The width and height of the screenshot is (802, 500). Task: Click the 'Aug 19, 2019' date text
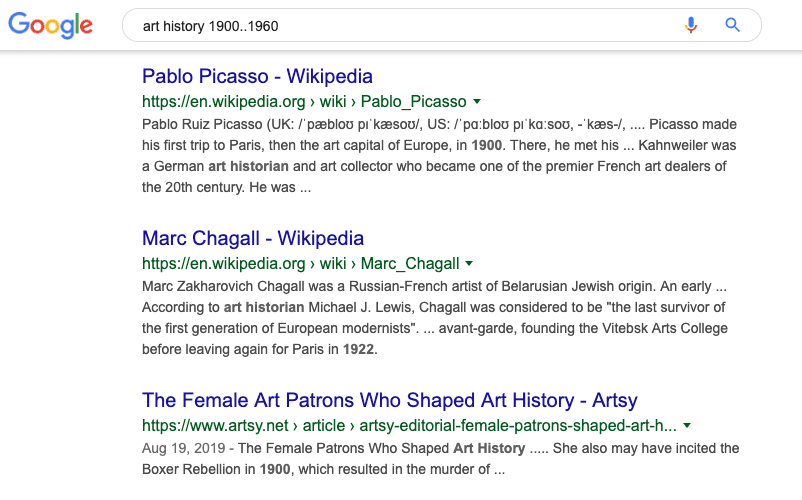pos(184,448)
